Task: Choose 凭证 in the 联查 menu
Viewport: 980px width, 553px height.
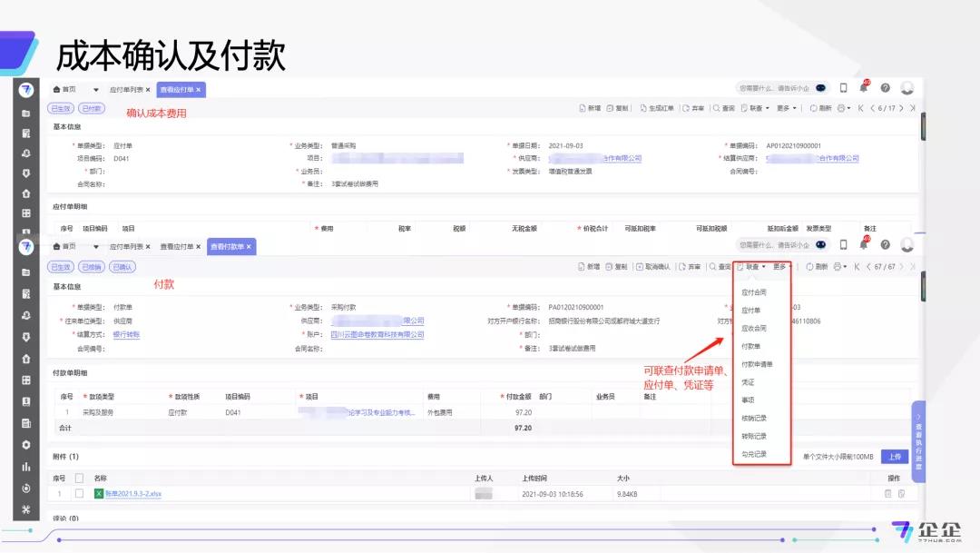Action: coord(749,382)
